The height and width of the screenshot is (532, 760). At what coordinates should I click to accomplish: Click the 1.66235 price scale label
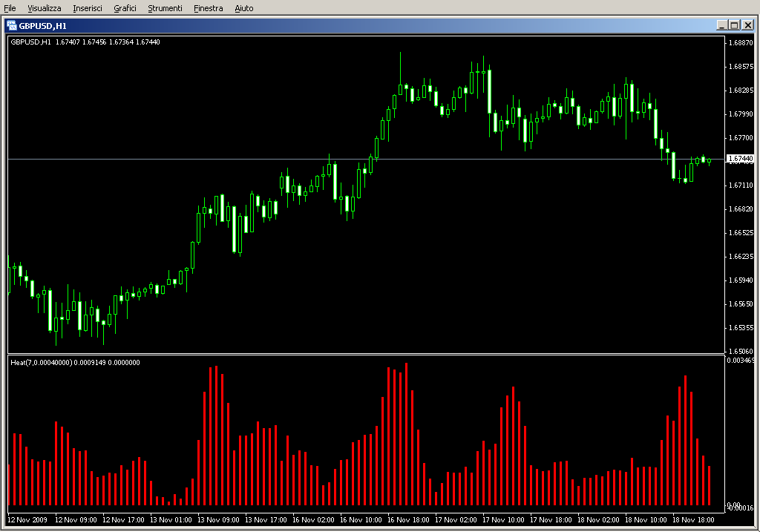[741, 256]
